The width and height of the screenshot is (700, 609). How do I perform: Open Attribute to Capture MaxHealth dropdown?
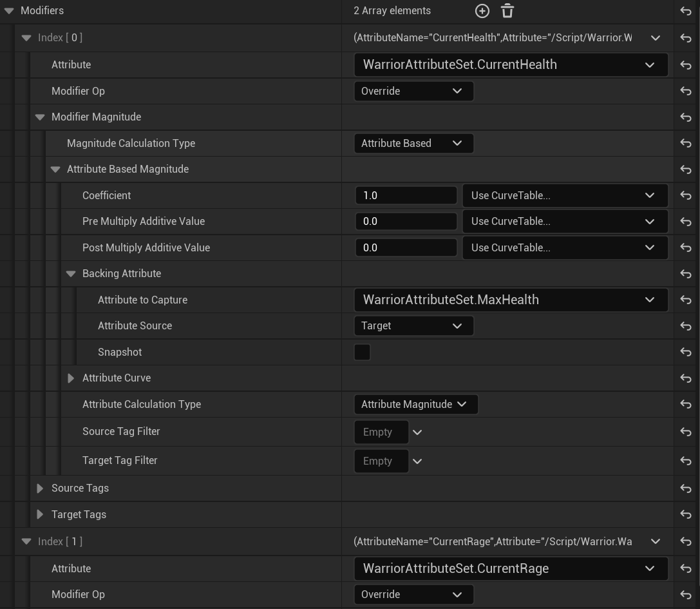[510, 300]
